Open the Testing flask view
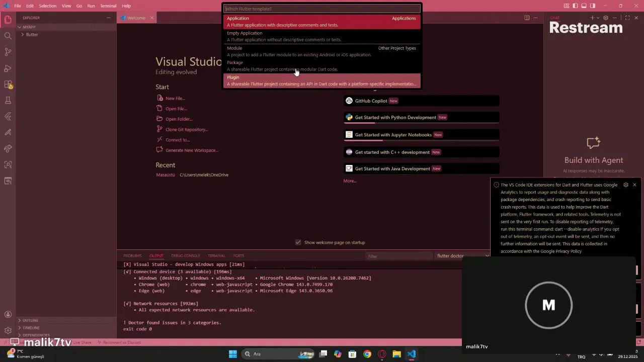The image size is (644, 362). coord(8,100)
